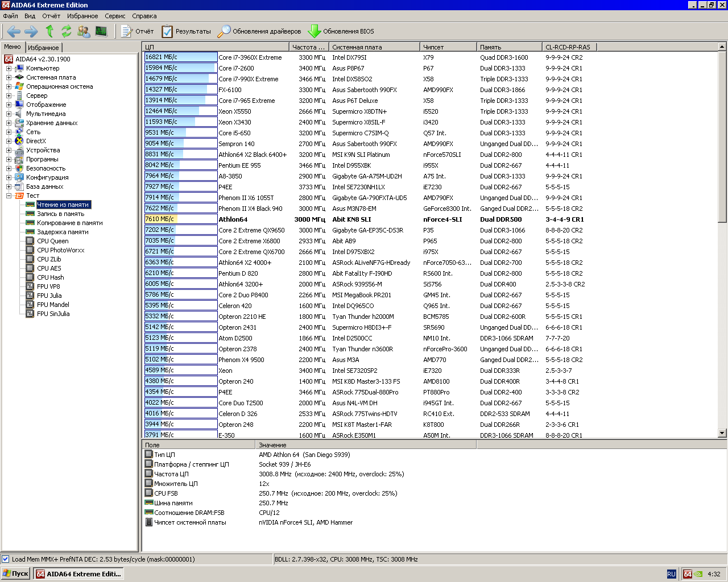The height and width of the screenshot is (582, 728).
Task: Expand the Системная плата tree node
Action: [9, 77]
